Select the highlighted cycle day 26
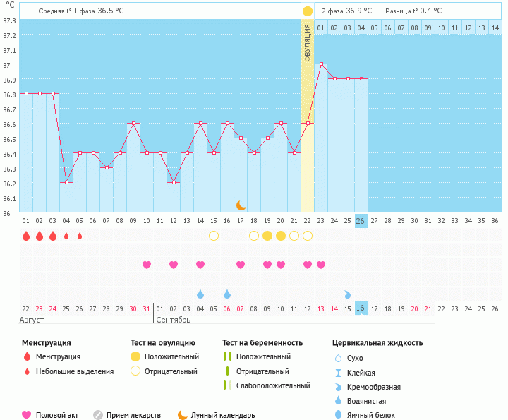 click(361, 220)
